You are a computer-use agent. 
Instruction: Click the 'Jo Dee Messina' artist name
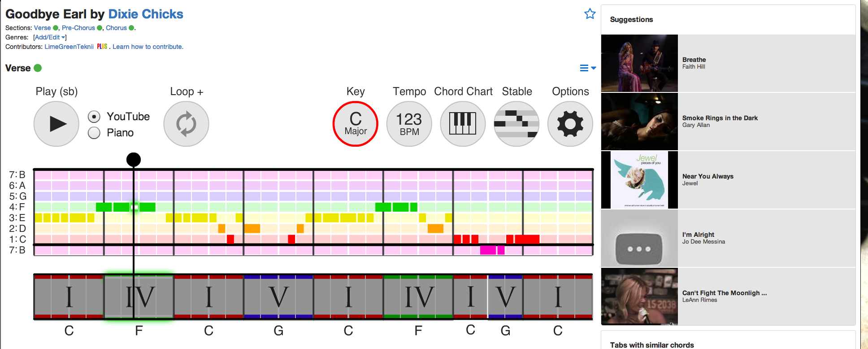(703, 242)
